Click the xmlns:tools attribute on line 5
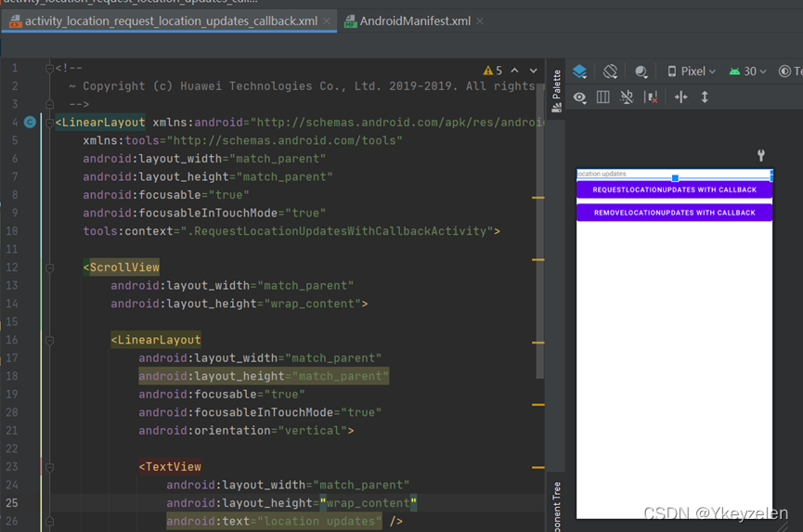The height and width of the screenshot is (532, 803). click(242, 140)
